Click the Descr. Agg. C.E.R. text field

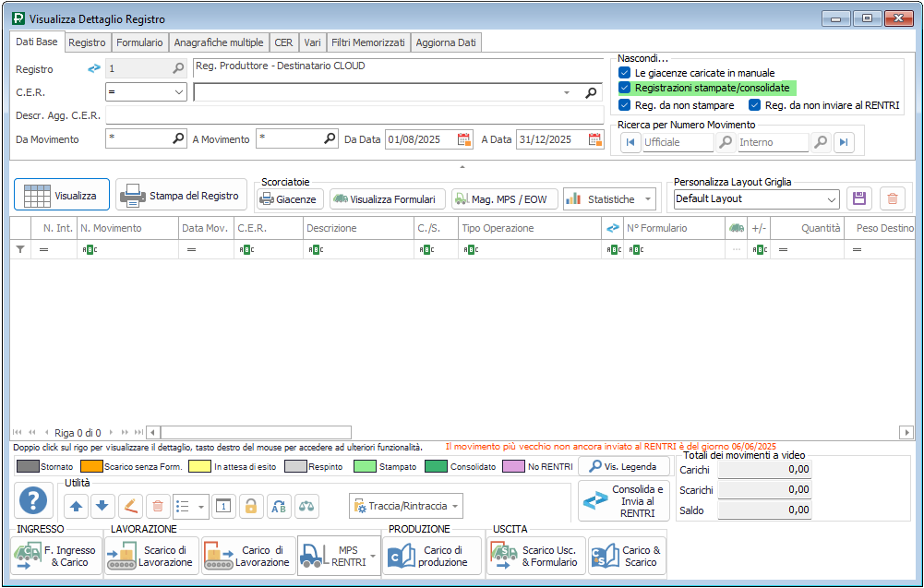(354, 115)
